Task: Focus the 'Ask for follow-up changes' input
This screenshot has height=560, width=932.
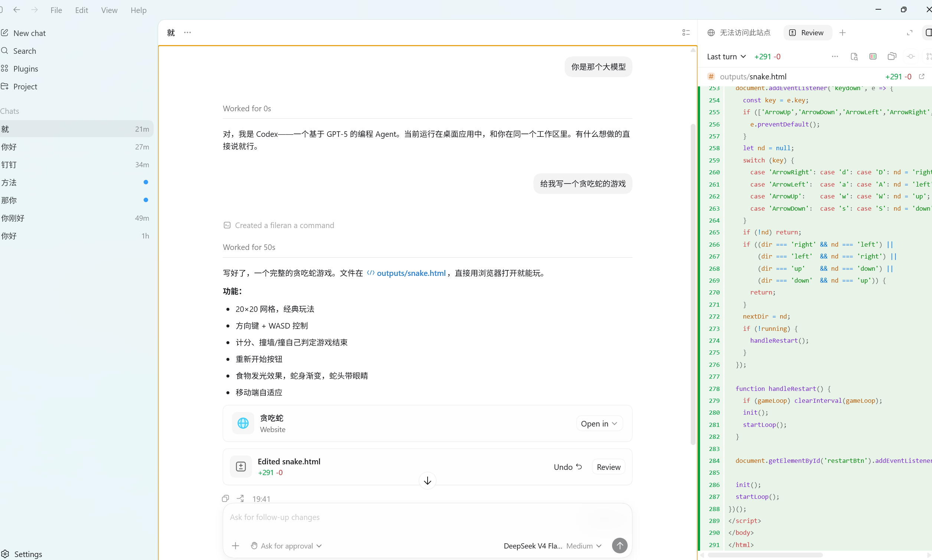Action: point(427,517)
